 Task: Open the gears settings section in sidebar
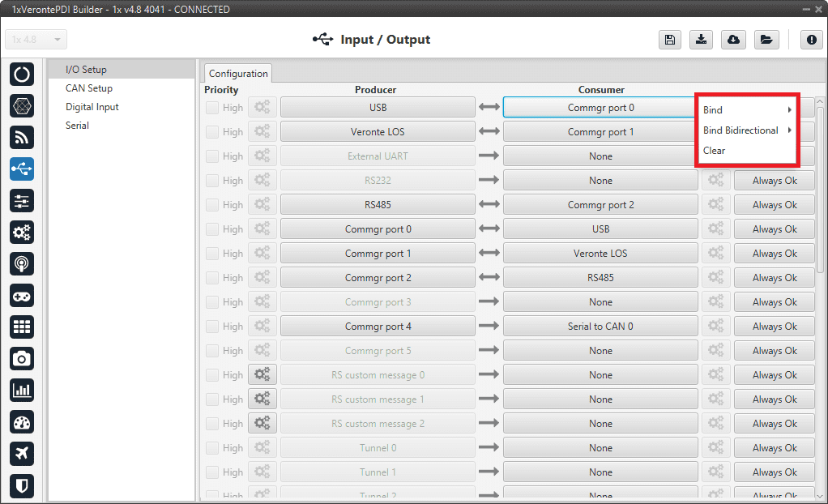[x=22, y=233]
